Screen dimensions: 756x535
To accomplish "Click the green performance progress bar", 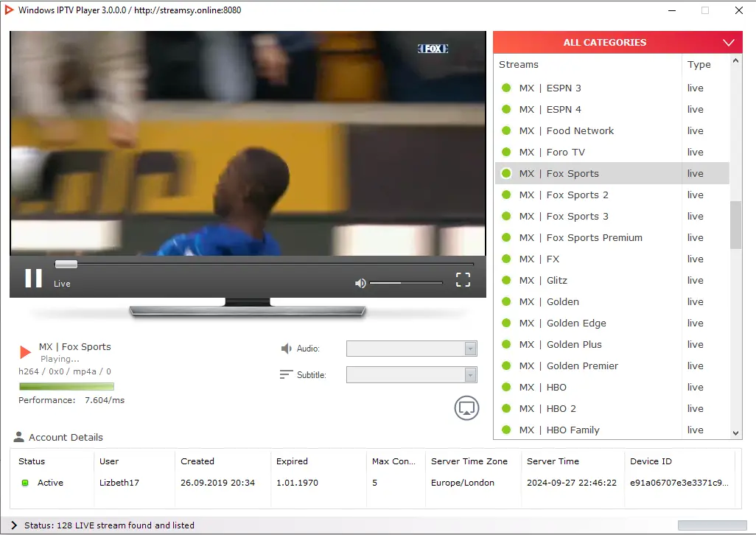I will coord(66,386).
